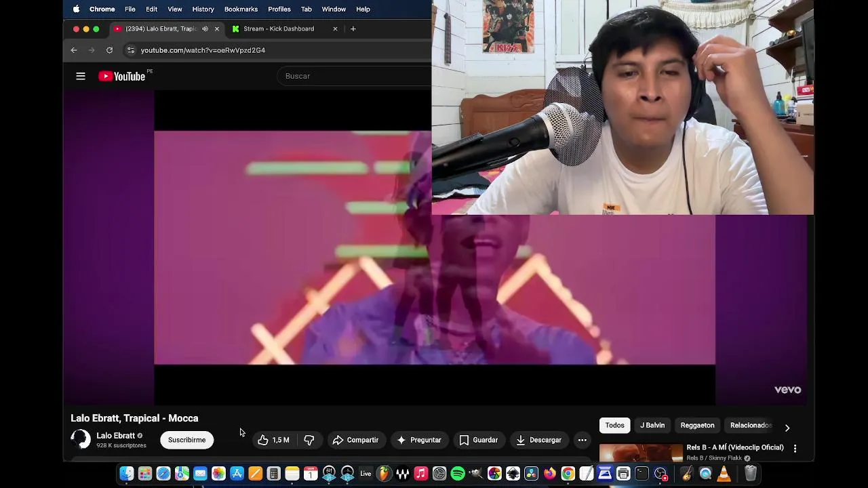Screen dimensions: 868x488
Task: Open the Bookmarks menu
Action: [x=241, y=9]
